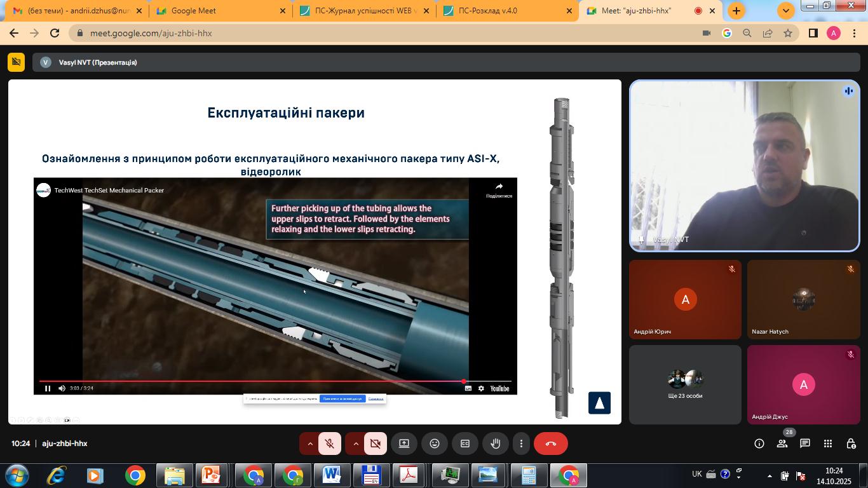Raise hand in the meeting
The image size is (868, 488).
pyautogui.click(x=496, y=444)
